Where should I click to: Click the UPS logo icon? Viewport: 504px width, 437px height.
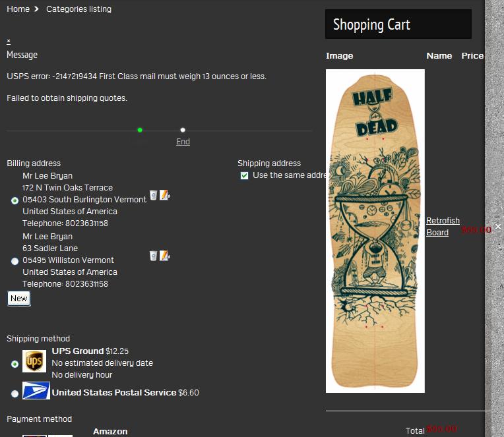pos(34,361)
